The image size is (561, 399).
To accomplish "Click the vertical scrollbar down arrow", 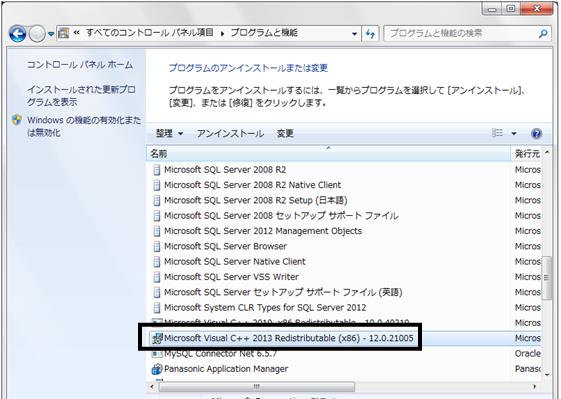I will [547, 375].
